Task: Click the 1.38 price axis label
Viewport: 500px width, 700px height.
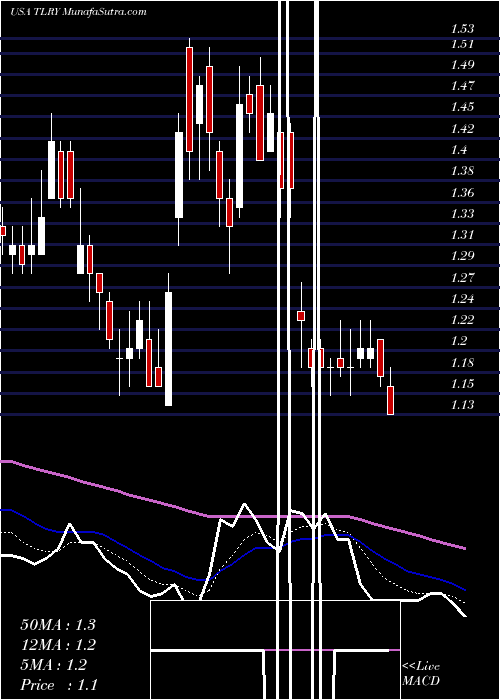Action: click(462, 171)
